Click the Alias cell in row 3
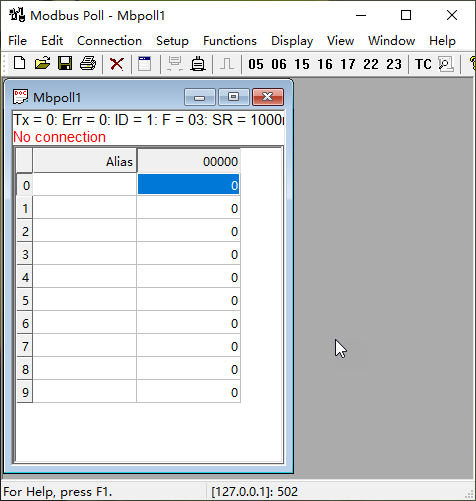This screenshot has width=476, height=501. (85, 254)
